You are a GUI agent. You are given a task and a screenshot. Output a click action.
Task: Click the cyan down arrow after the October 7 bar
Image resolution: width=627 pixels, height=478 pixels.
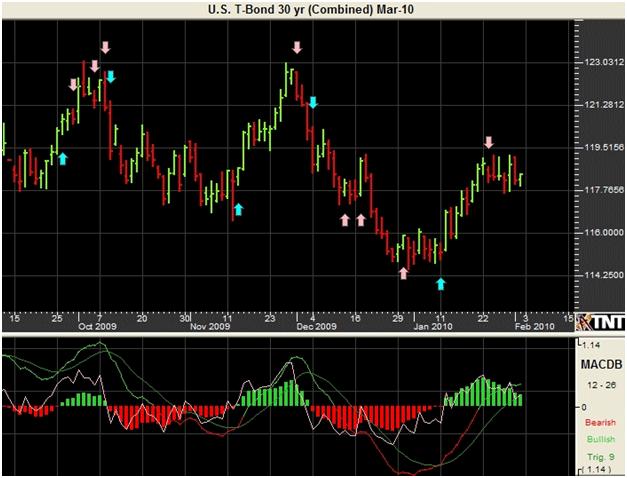111,76
